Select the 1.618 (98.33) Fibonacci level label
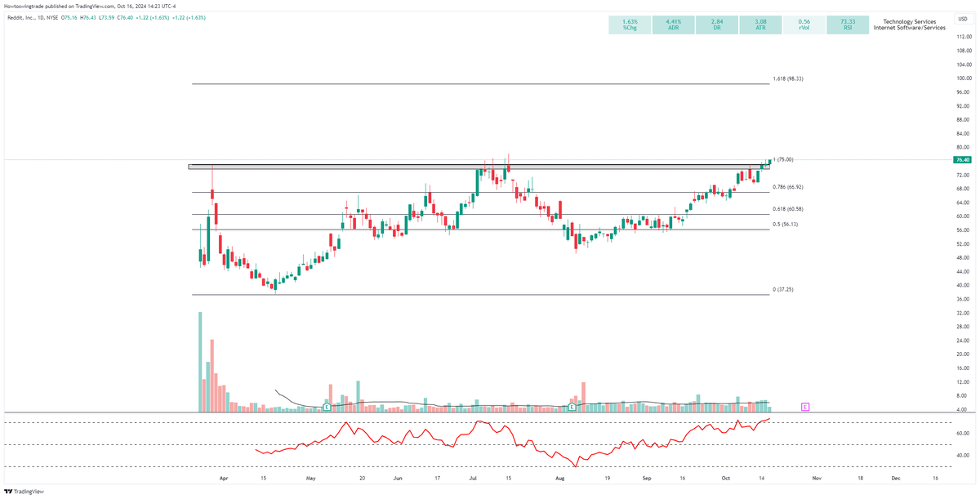Viewport: 980px width, 499px height. (x=788, y=79)
